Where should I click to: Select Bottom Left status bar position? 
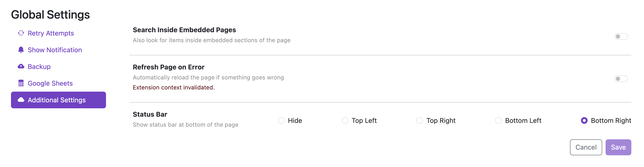(498, 120)
